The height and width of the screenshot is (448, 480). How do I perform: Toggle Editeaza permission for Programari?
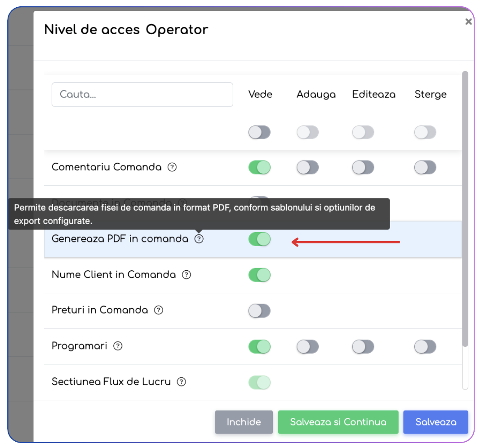[363, 347]
